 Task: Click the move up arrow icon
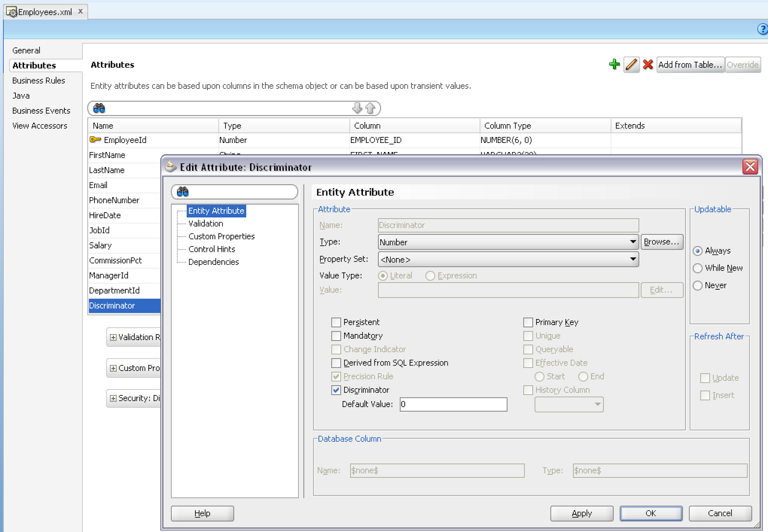(370, 108)
